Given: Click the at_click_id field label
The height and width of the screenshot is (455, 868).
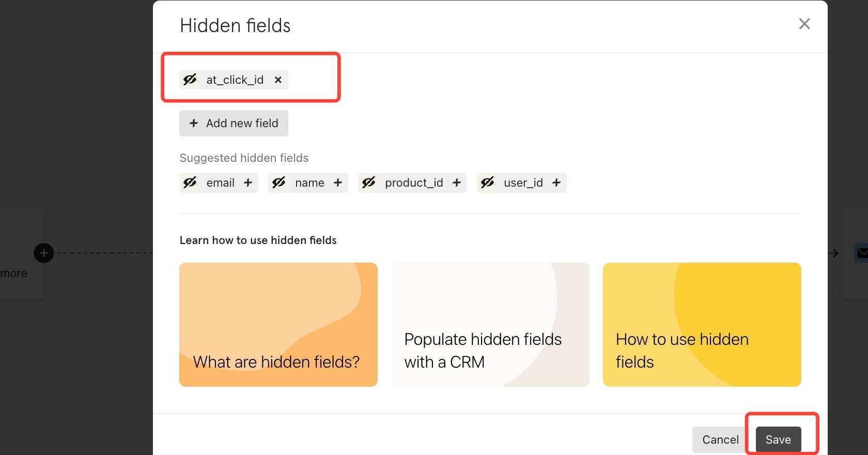Looking at the screenshot, I should pyautogui.click(x=235, y=80).
